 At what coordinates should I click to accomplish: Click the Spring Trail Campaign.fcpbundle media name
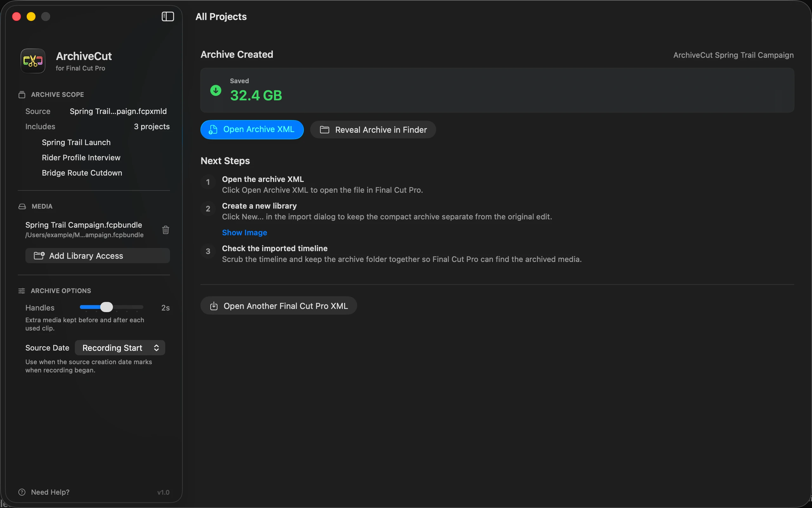point(84,225)
